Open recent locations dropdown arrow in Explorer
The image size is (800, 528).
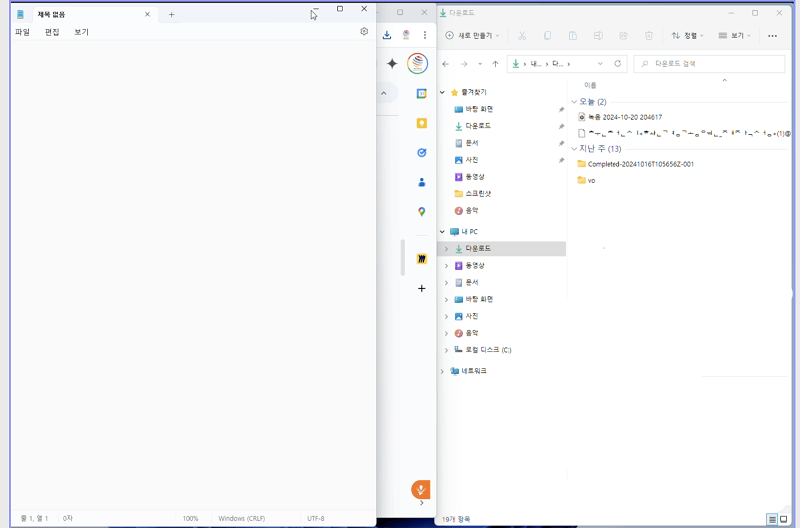pyautogui.click(x=480, y=64)
